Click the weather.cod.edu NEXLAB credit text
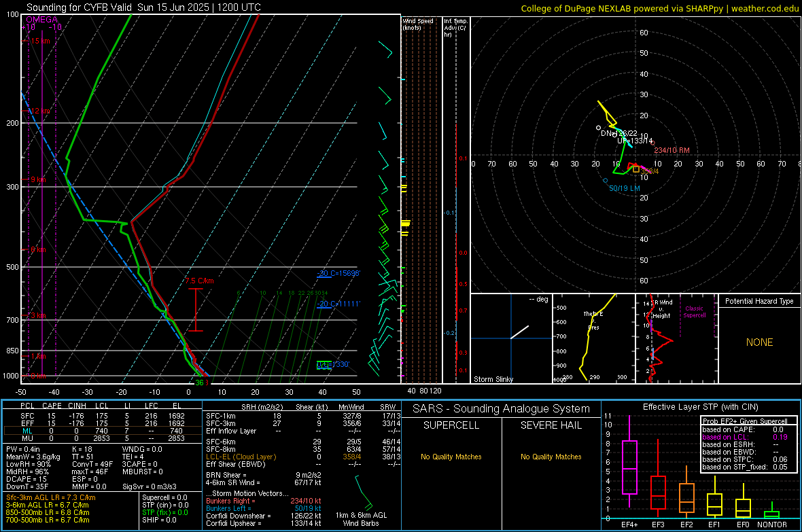802x532 pixels. [660, 8]
